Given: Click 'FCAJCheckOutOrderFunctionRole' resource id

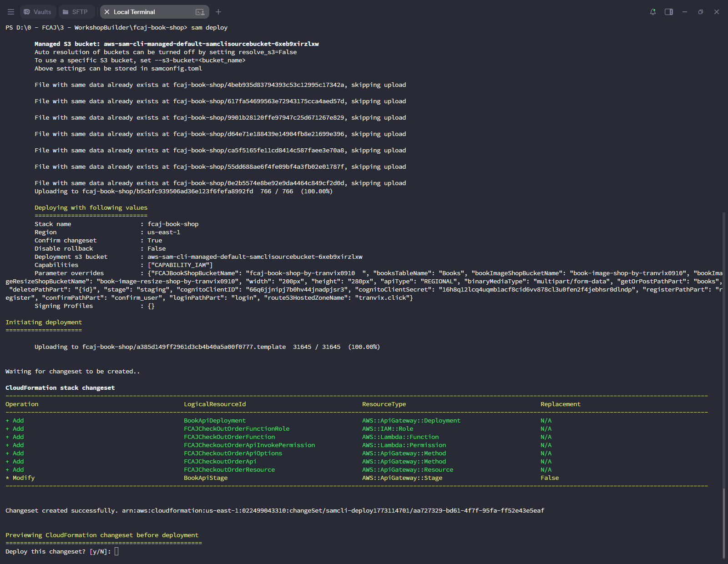Looking at the screenshot, I should pos(237,429).
